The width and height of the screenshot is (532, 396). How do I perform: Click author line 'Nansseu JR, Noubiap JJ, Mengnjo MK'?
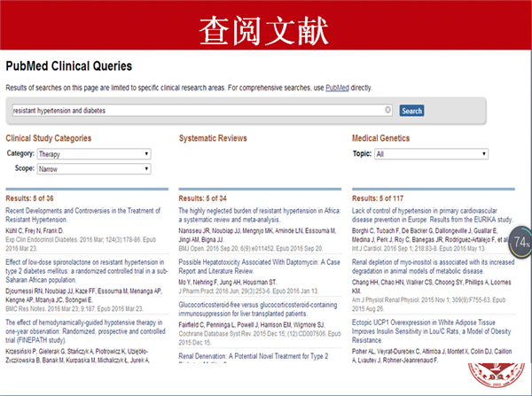pyautogui.click(x=257, y=235)
